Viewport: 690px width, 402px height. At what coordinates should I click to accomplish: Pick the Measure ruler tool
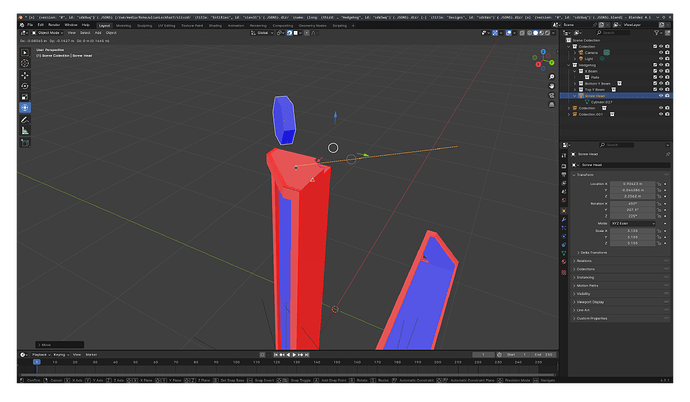[x=25, y=131]
